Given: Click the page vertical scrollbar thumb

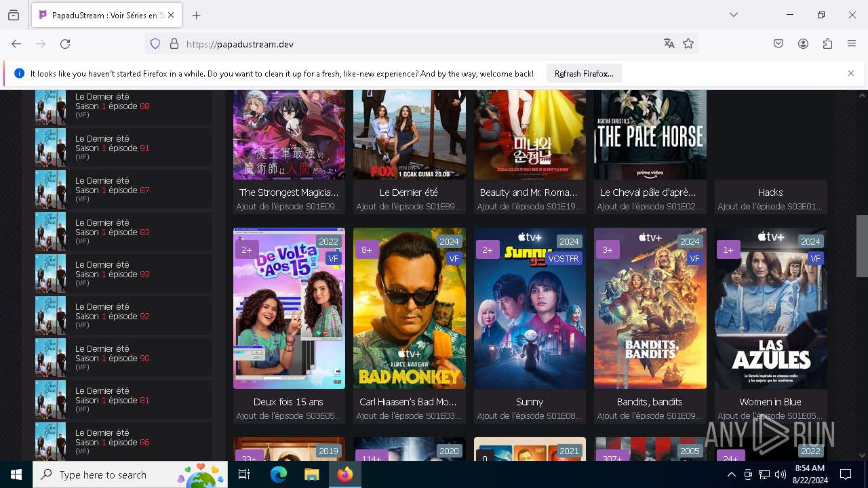Looking at the screenshot, I should click(x=862, y=246).
